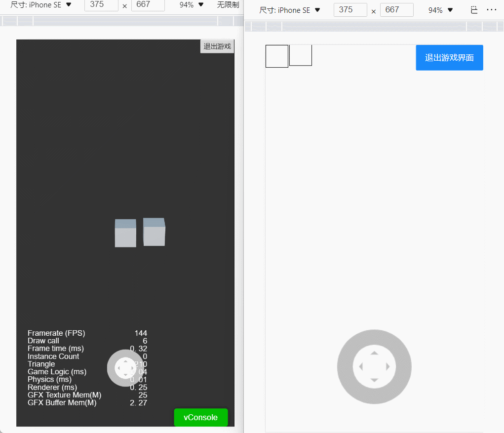The height and width of the screenshot is (433, 504).
Task: Click second outlined square in right window
Action: tap(301, 55)
